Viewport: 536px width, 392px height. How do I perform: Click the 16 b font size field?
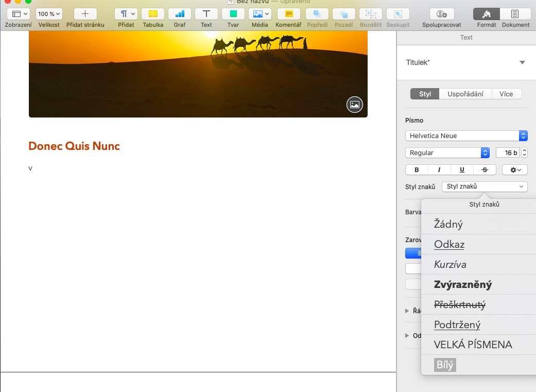point(507,153)
